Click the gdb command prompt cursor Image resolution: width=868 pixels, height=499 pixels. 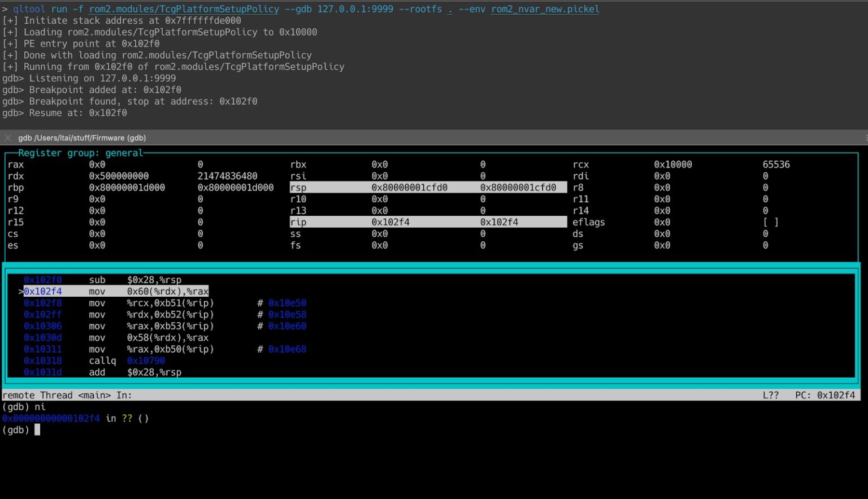pos(37,430)
